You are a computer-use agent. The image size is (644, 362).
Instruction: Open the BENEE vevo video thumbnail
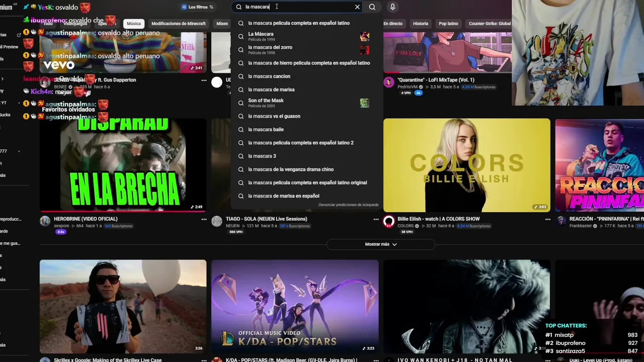click(123, 52)
